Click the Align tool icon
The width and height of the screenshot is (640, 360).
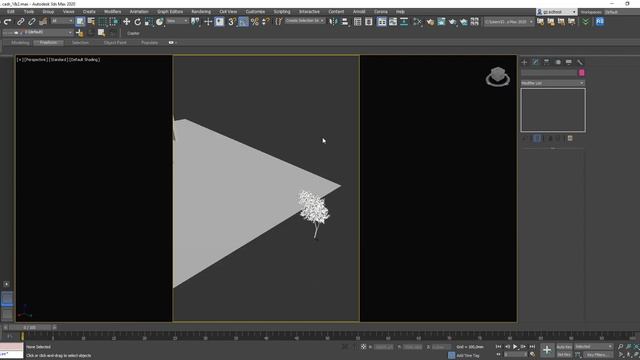click(345, 22)
